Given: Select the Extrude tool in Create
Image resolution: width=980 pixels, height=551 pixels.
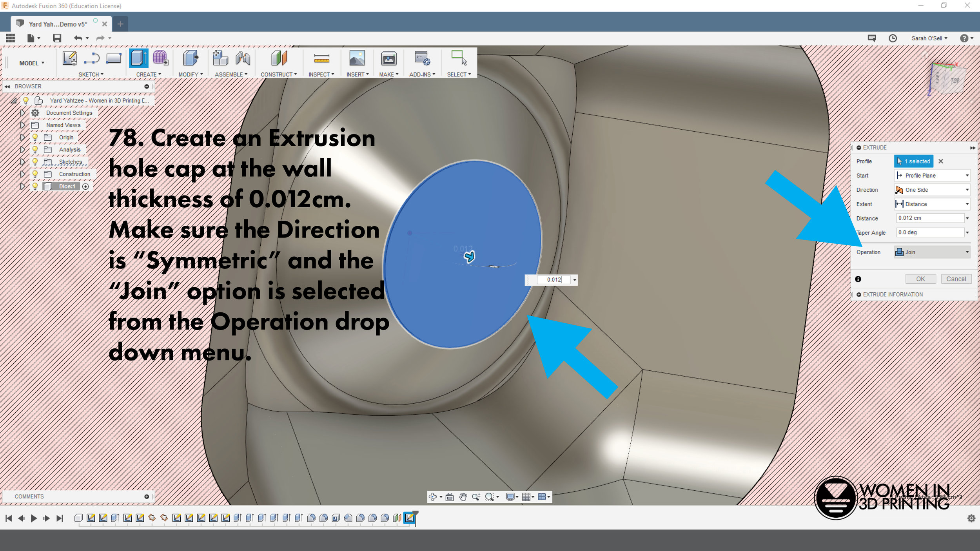Looking at the screenshot, I should 139,58.
